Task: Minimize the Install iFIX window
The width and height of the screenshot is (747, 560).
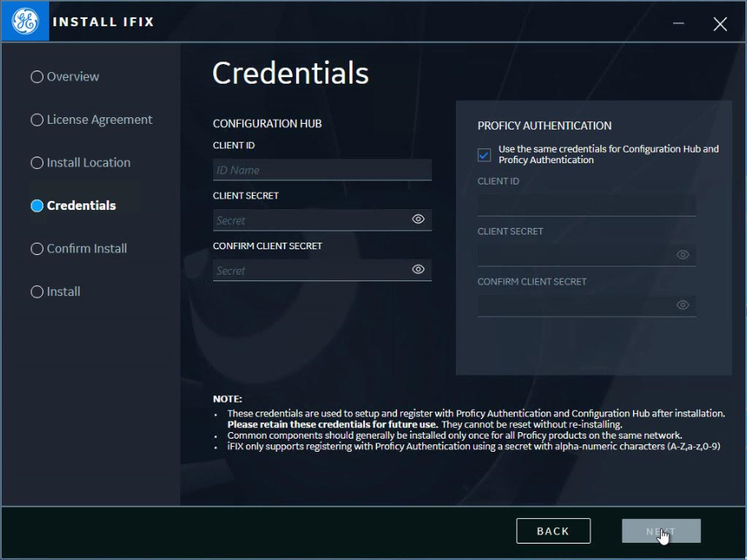Action: (678, 23)
